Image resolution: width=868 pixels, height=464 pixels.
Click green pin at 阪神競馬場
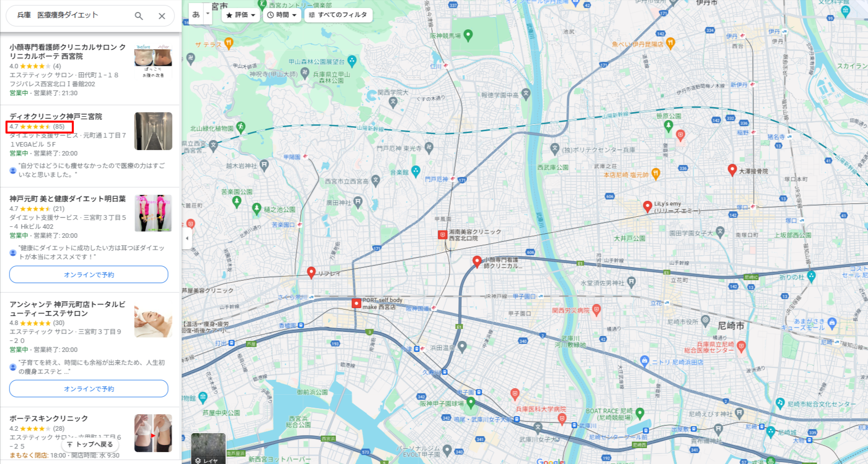tap(468, 35)
